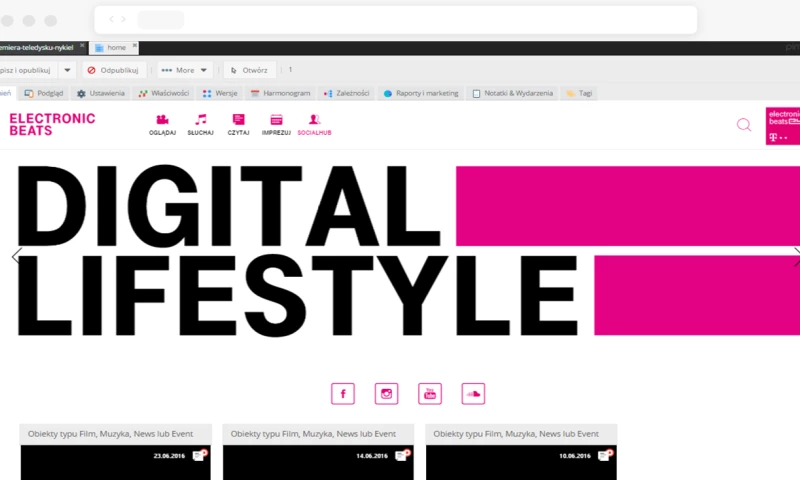Open the SŁUCHAJ music note section
800x480 pixels.
[201, 124]
